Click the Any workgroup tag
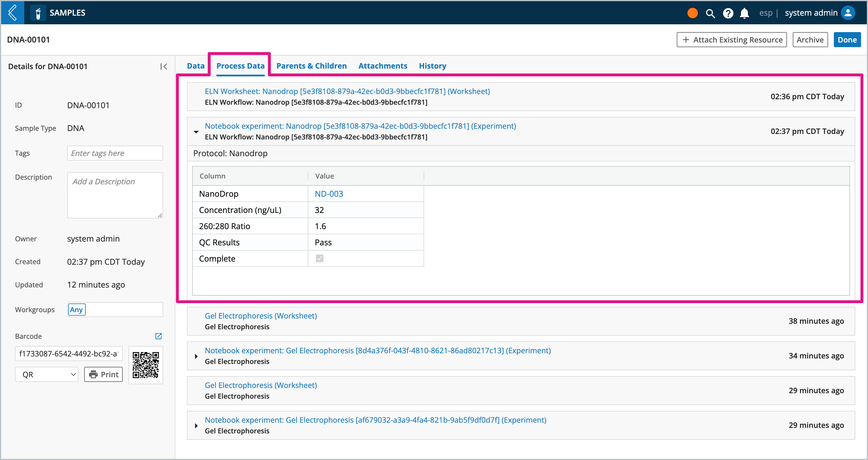868x460 pixels. 76,309
